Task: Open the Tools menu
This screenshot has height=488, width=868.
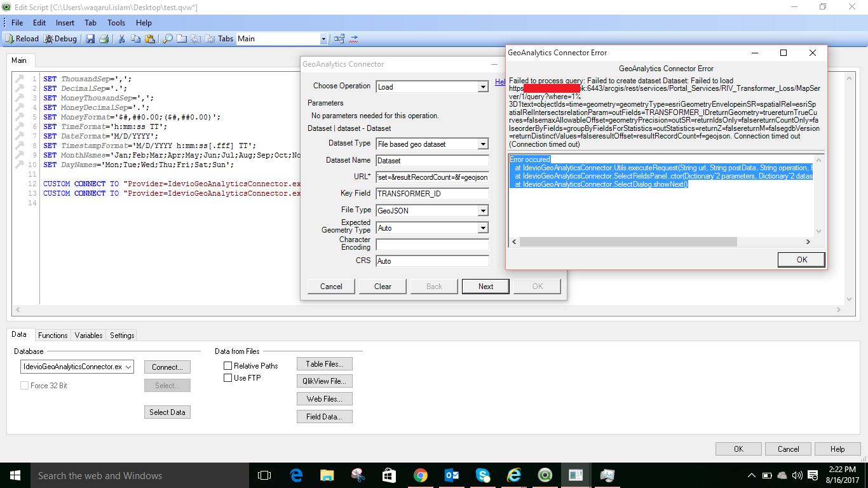Action: click(116, 22)
